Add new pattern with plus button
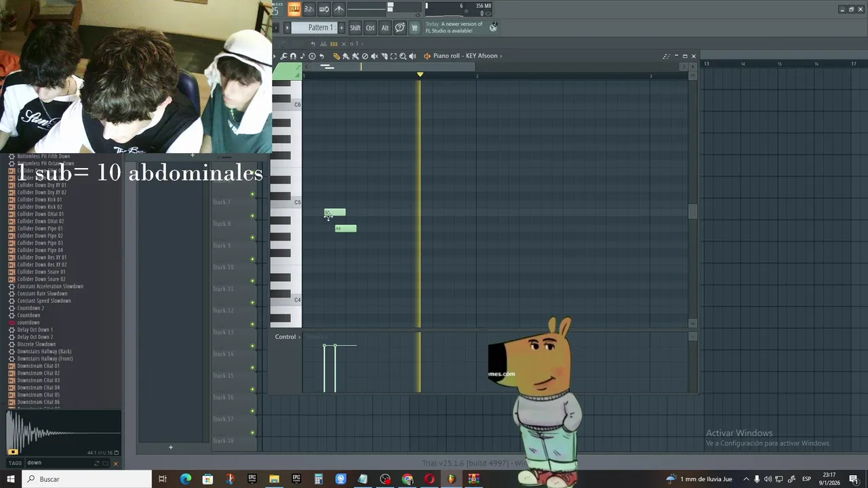Image resolution: width=868 pixels, height=488 pixels. pyautogui.click(x=341, y=28)
